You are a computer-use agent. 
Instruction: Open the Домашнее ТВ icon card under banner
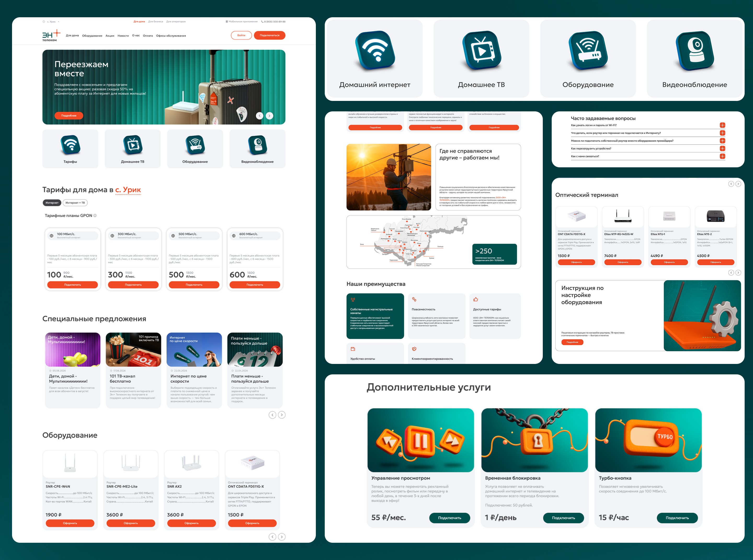click(x=133, y=149)
